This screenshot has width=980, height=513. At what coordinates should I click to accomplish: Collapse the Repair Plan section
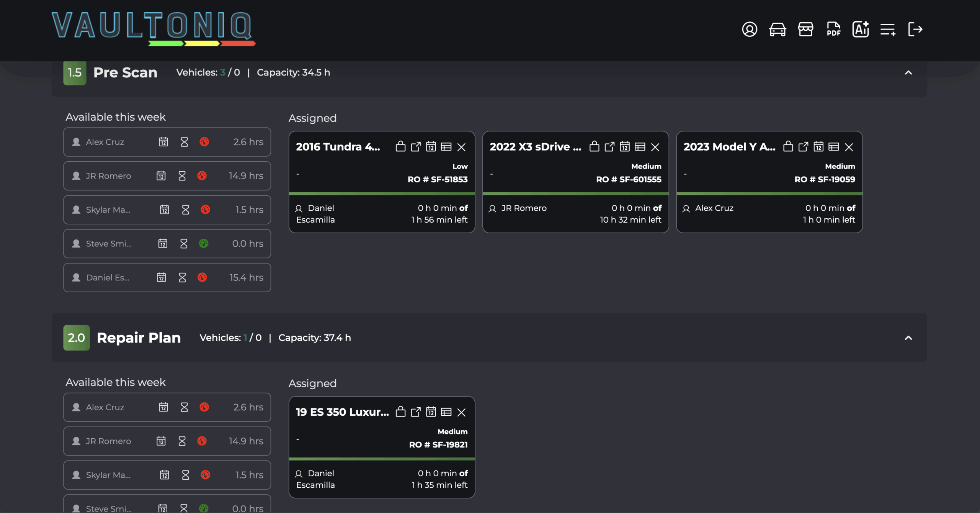[x=908, y=338]
